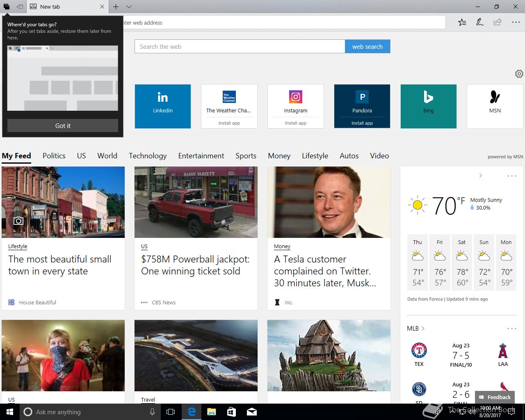This screenshot has height=420, width=525.
Task: Focus the web address bar
Action: [x=283, y=23]
